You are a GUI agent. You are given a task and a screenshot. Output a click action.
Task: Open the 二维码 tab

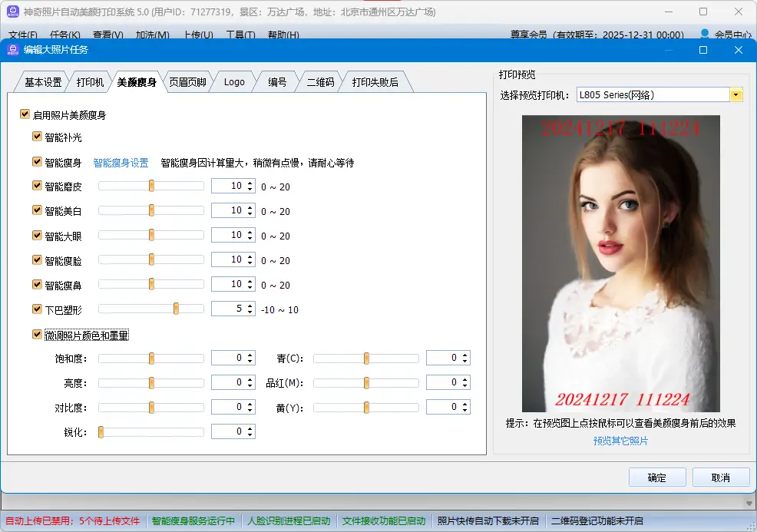320,82
